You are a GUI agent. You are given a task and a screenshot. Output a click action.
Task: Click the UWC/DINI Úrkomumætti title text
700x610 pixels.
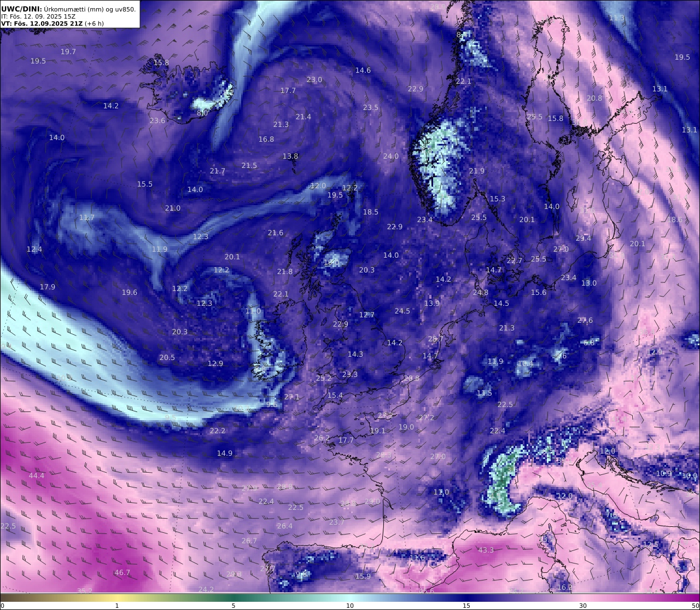click(69, 9)
